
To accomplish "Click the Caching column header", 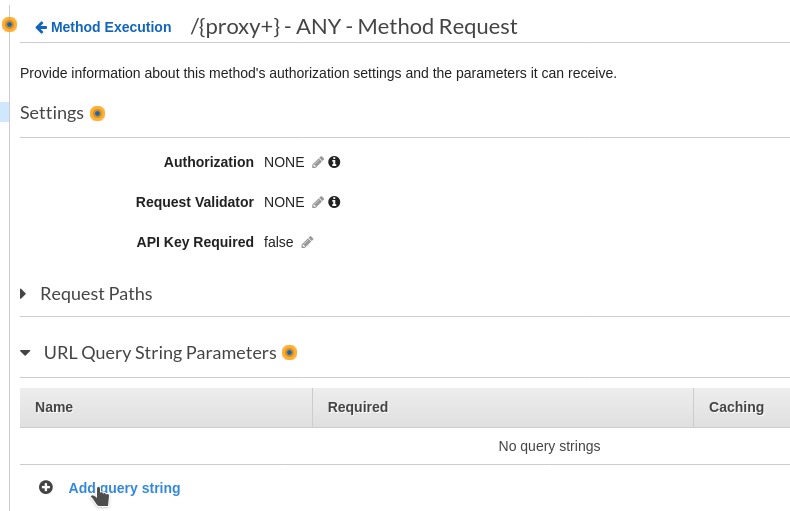I will click(736, 407).
